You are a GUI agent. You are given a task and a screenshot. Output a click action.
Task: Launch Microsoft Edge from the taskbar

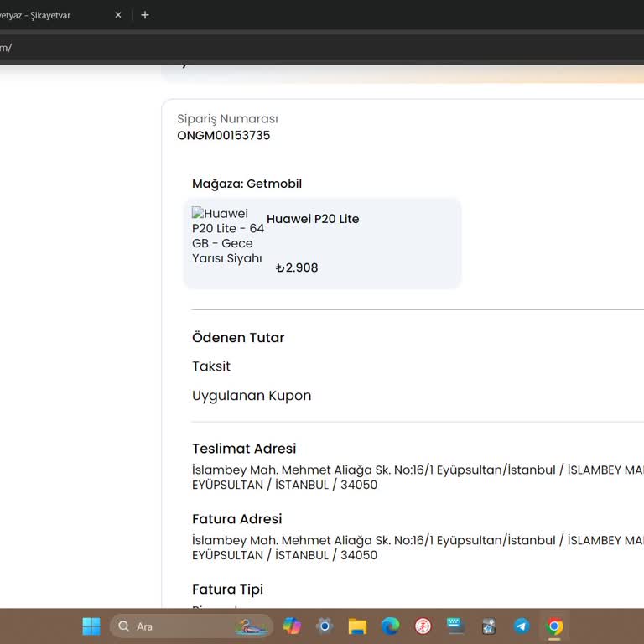[x=391, y=626]
